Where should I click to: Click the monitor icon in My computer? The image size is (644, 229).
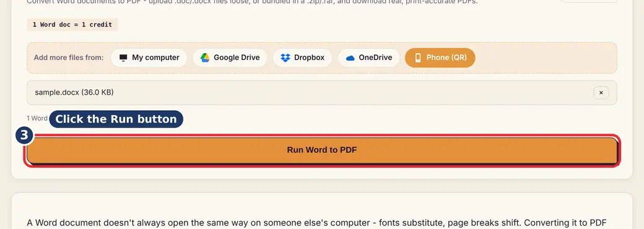point(123,58)
